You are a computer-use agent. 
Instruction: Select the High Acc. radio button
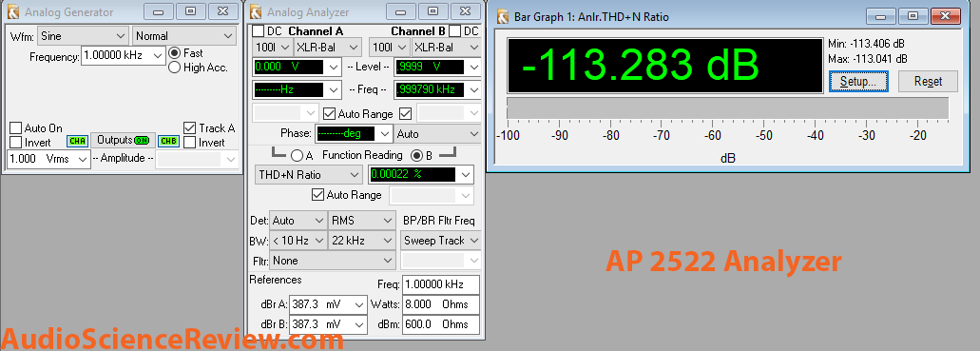tap(175, 67)
